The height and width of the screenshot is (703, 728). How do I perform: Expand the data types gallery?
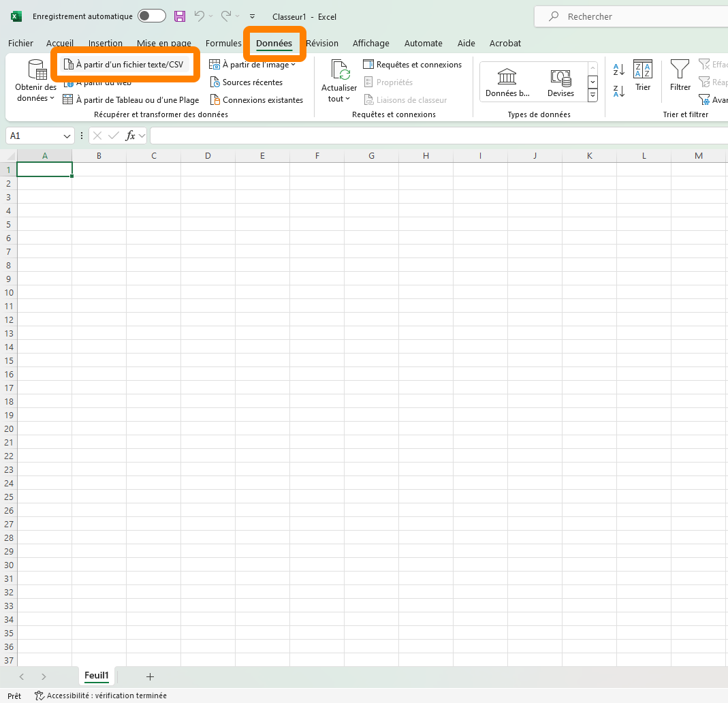pyautogui.click(x=592, y=95)
